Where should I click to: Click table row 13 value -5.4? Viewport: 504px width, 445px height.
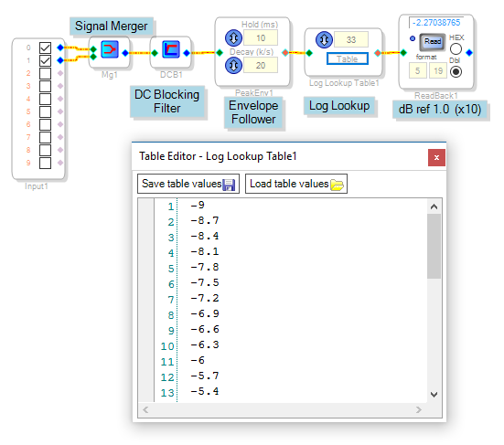[205, 391]
